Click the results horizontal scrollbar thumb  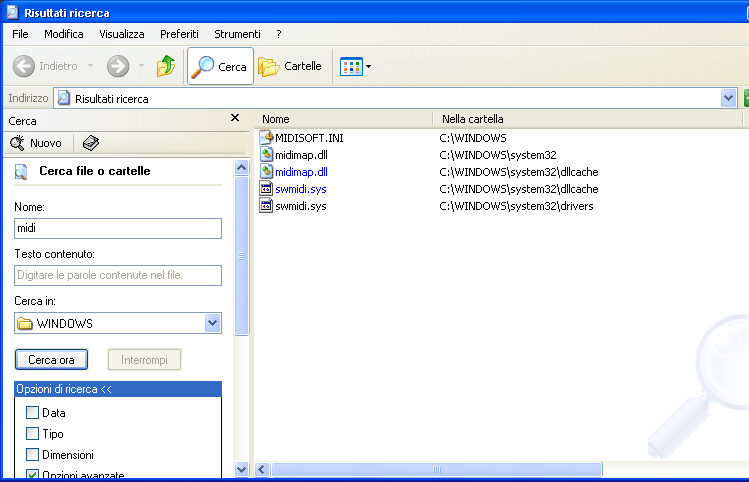click(437, 469)
